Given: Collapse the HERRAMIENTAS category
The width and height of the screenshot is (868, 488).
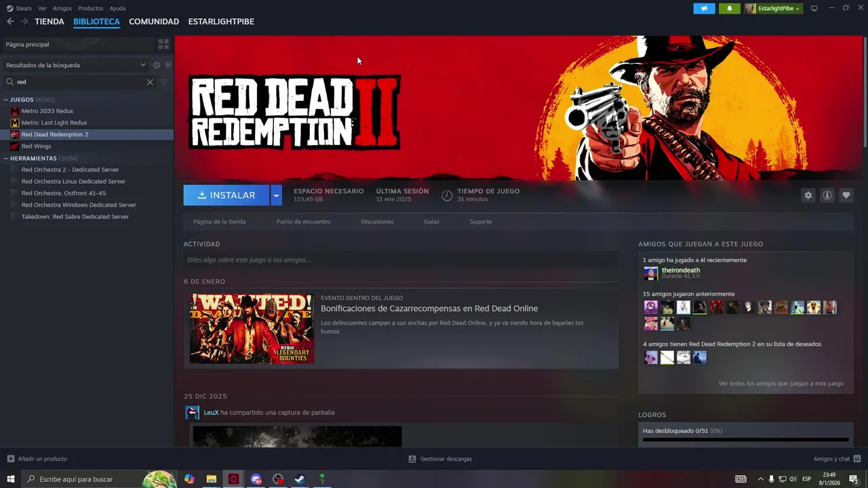Looking at the screenshot, I should click(6, 159).
